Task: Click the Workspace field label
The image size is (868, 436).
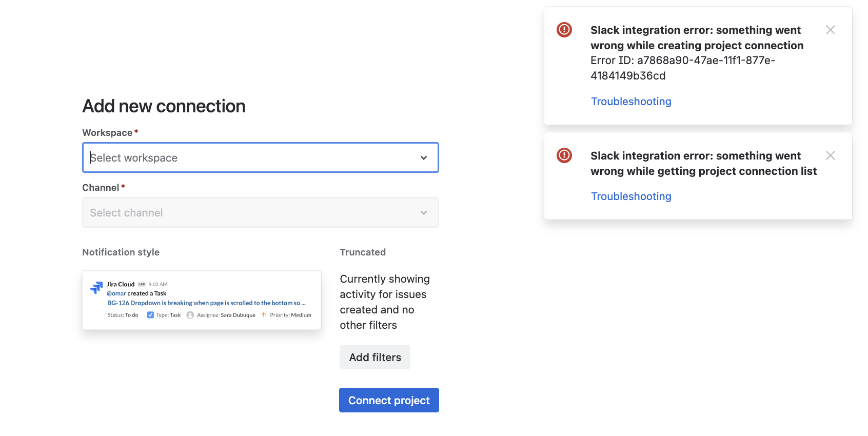Action: click(108, 133)
